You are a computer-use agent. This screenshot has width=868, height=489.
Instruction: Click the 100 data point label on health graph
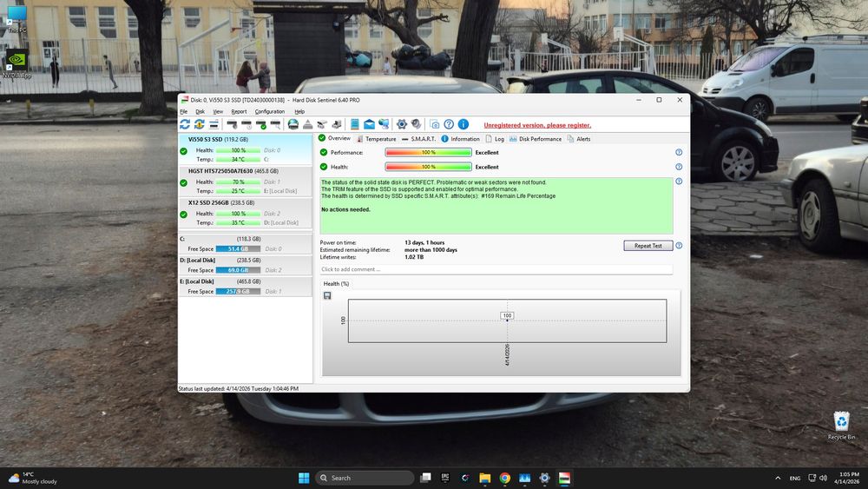[507, 315]
